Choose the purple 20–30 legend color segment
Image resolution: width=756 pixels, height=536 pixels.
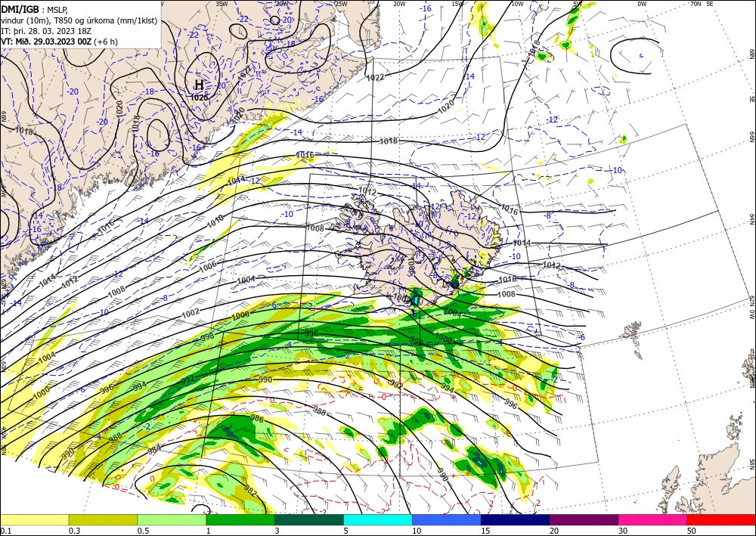[x=584, y=519]
